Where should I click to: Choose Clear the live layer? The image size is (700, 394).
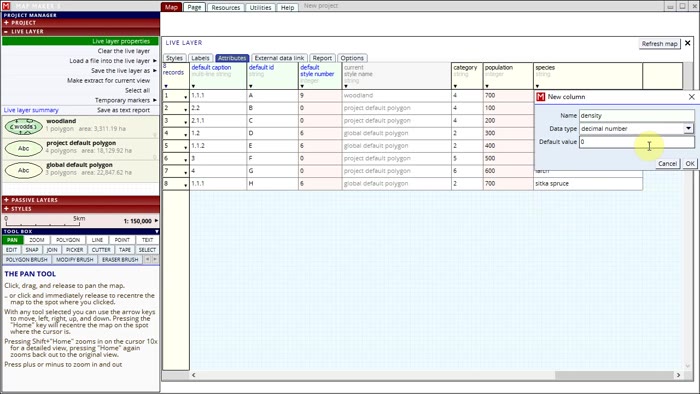coord(124,51)
